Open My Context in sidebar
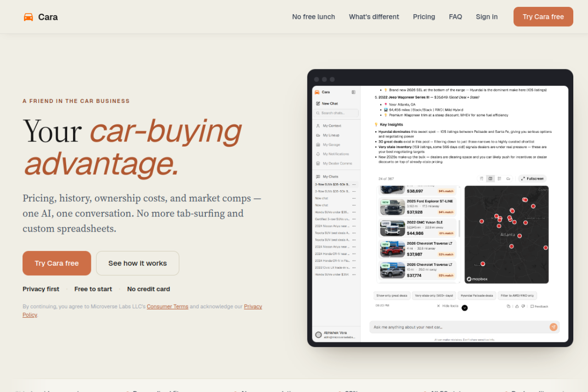This screenshot has width=588, height=392. [x=328, y=125]
